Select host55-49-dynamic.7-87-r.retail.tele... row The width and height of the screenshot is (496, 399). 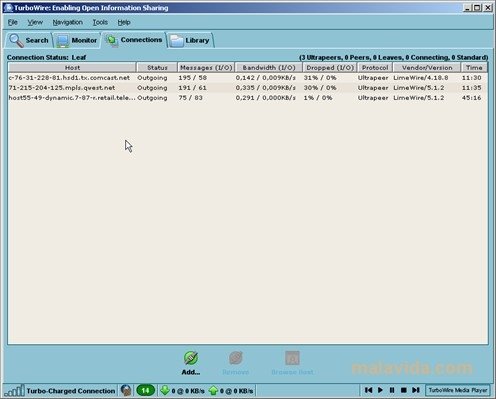tap(248, 98)
